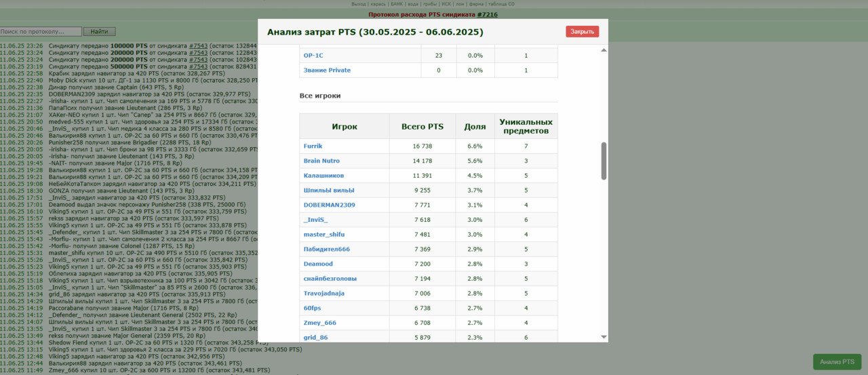The width and height of the screenshot is (868, 375).
Task: Select the 6.6% share cell
Action: (475, 146)
